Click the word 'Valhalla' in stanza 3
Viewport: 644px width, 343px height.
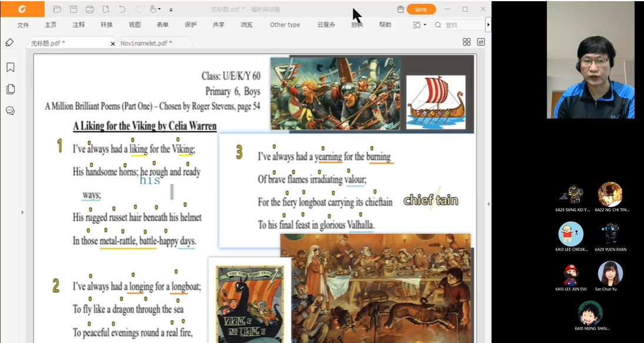361,225
